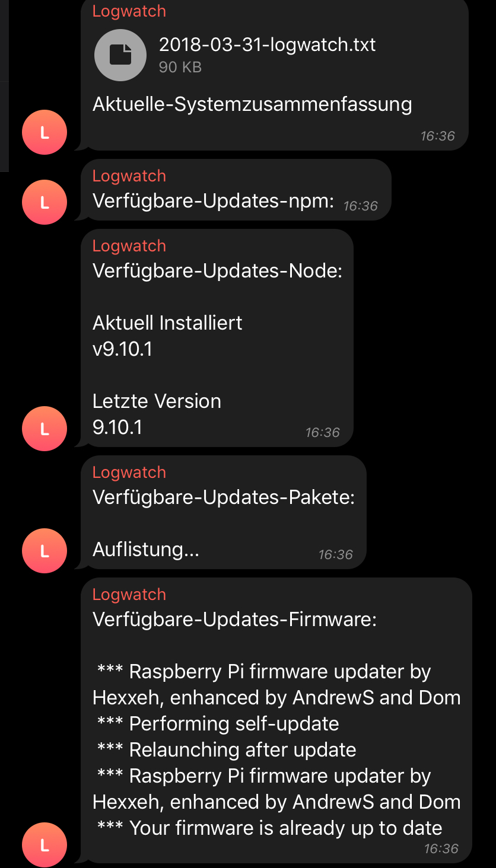
Task: Tap the 'Performing self-update' line
Action: (218, 723)
